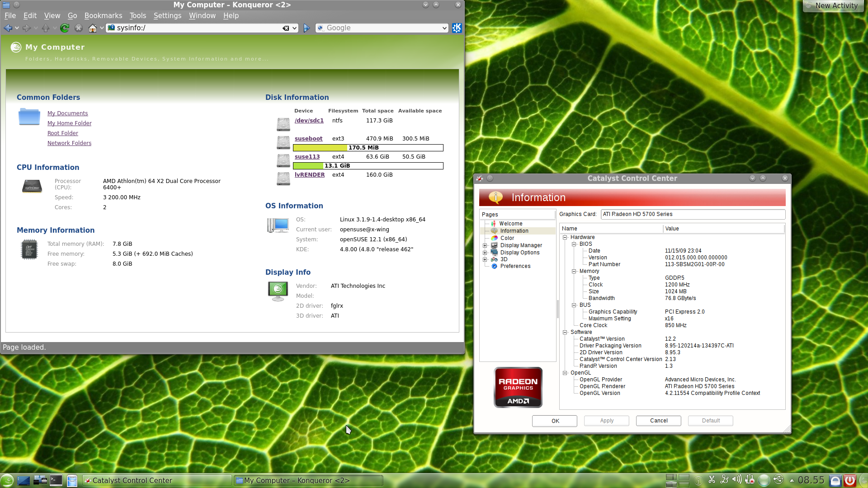Click the Back arrow in Konqueror toolbar

point(8,28)
